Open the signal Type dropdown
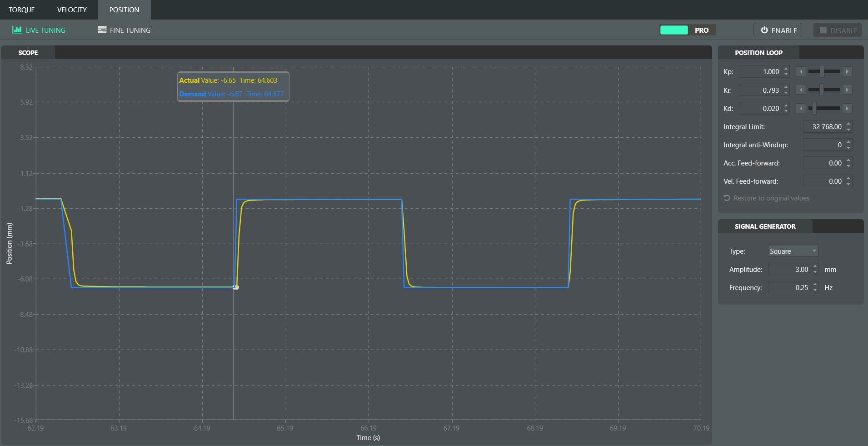Image resolution: width=868 pixels, height=446 pixels. coord(793,251)
